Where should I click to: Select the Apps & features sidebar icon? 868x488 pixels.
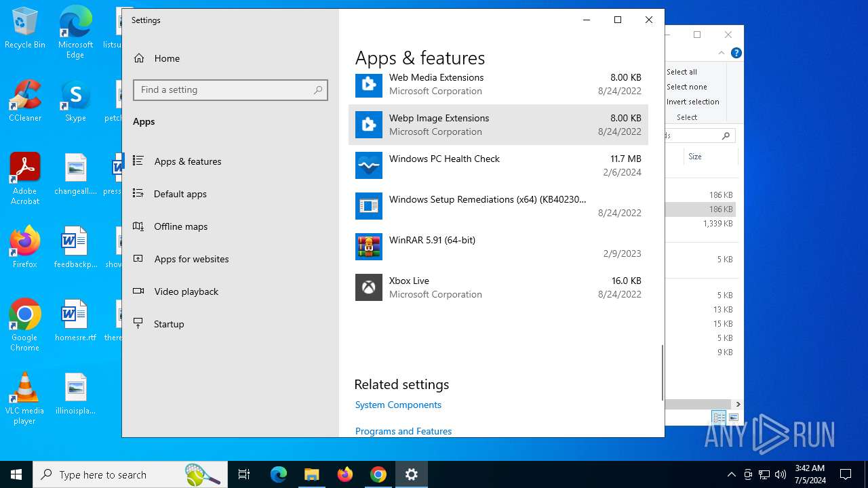tap(138, 161)
